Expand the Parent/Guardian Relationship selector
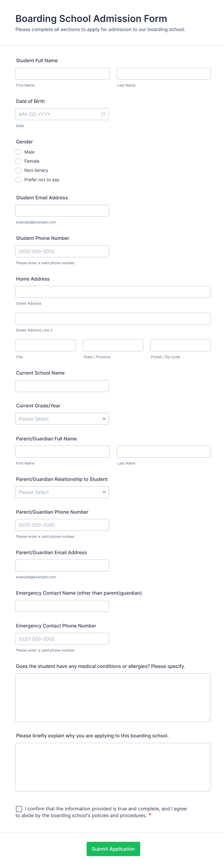 click(62, 492)
